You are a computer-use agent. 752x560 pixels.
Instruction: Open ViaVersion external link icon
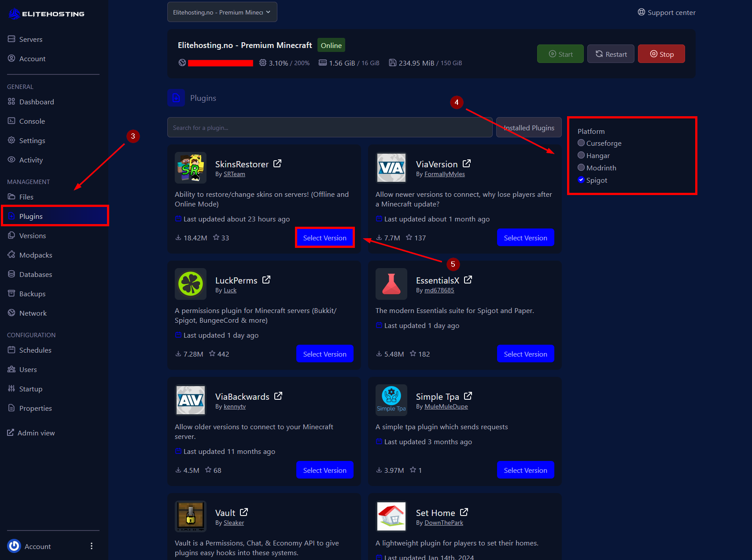point(467,163)
